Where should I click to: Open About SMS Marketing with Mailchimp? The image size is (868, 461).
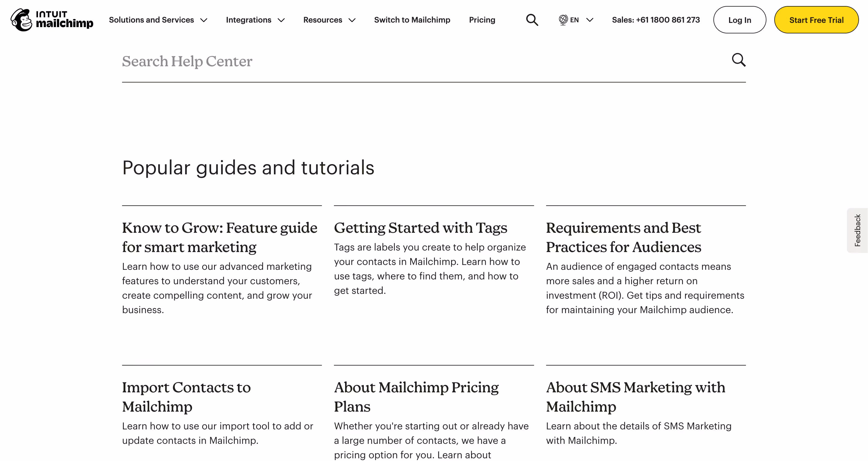click(x=635, y=397)
